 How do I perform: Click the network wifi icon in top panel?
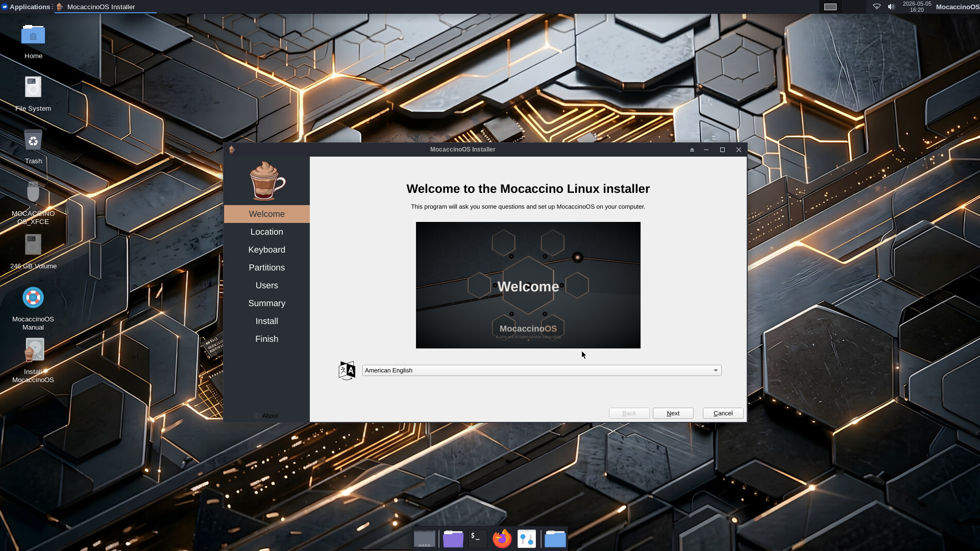[x=877, y=7]
